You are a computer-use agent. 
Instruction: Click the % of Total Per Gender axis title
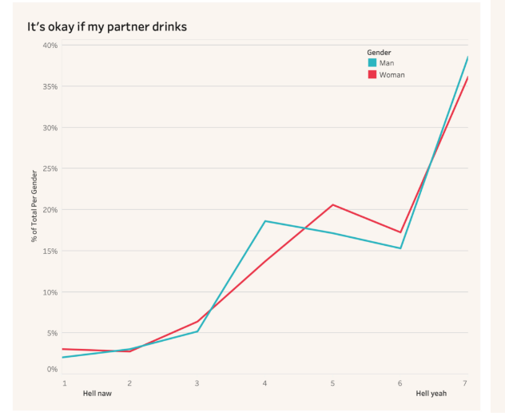pos(34,206)
